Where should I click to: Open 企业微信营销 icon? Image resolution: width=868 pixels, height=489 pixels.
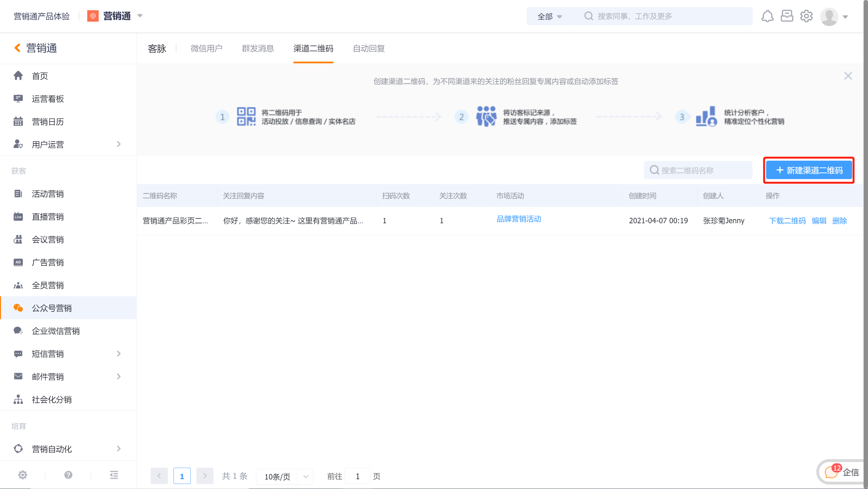(18, 331)
